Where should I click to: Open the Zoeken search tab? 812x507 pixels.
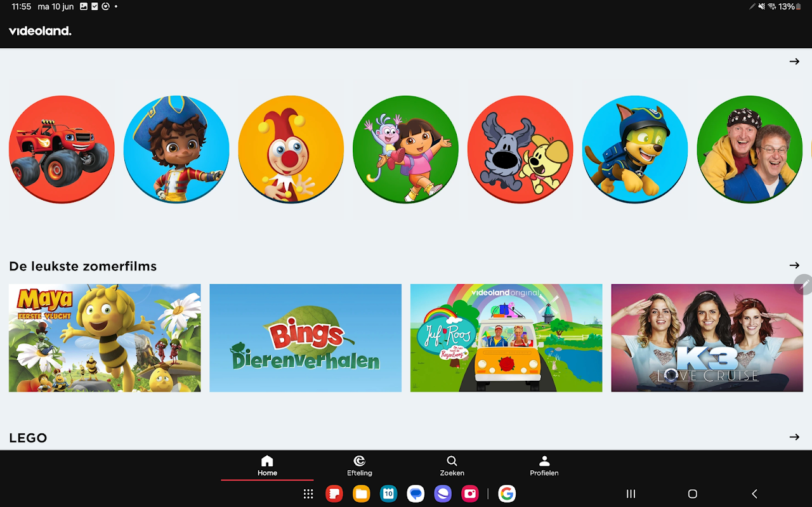(x=452, y=466)
